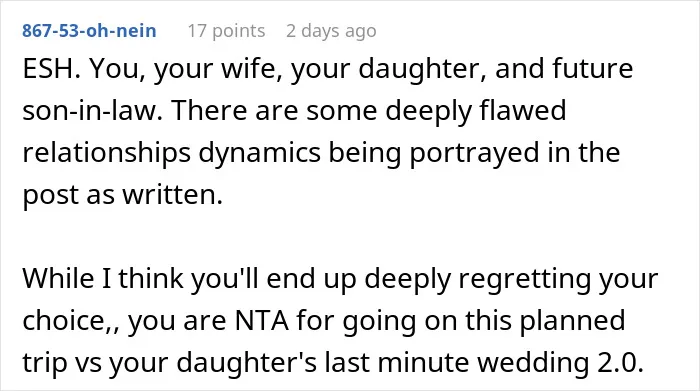Image resolution: width=700 pixels, height=391 pixels.
Task: Open the 867-53-oh-nein user profile
Action: pyautogui.click(x=89, y=31)
